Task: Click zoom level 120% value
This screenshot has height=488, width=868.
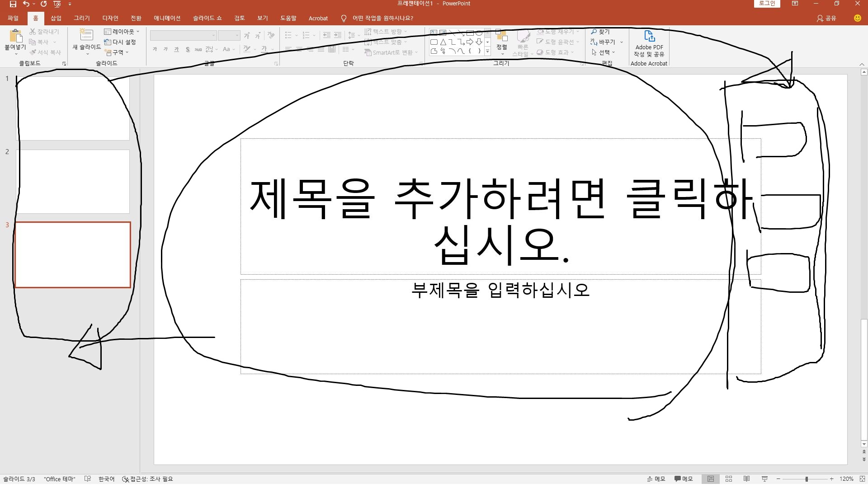Action: coord(846,479)
